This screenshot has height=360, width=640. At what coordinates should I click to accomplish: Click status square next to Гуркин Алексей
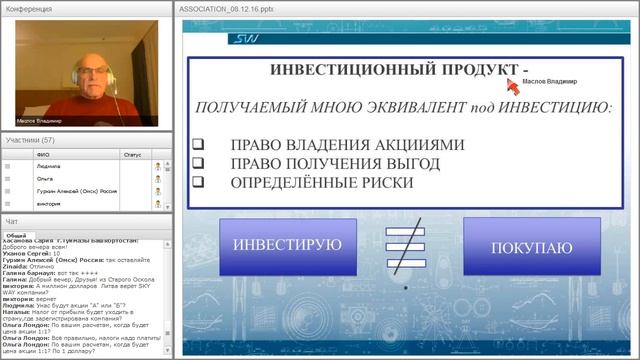7,191
